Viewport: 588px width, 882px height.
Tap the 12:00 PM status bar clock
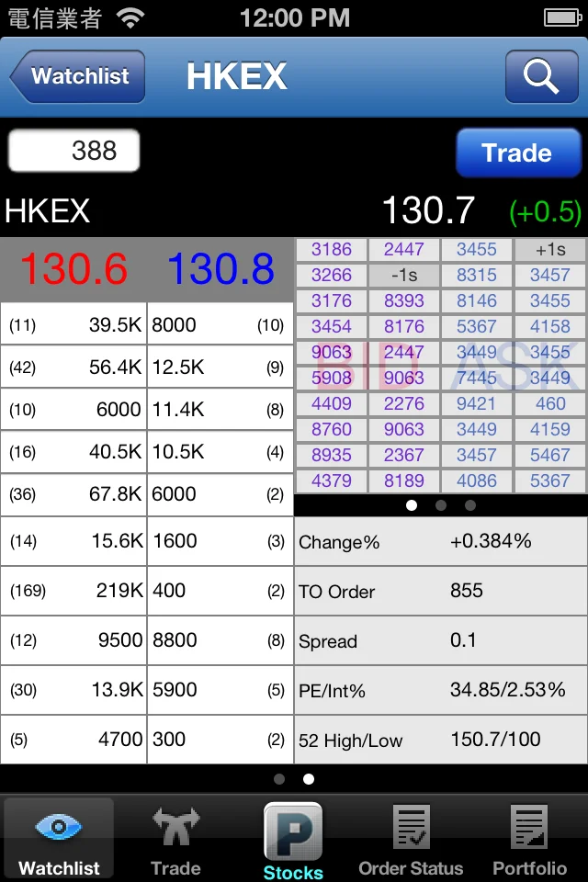[295, 18]
